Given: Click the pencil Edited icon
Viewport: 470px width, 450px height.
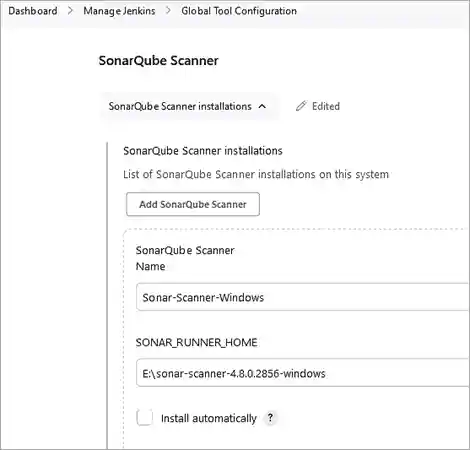Looking at the screenshot, I should click(x=301, y=106).
